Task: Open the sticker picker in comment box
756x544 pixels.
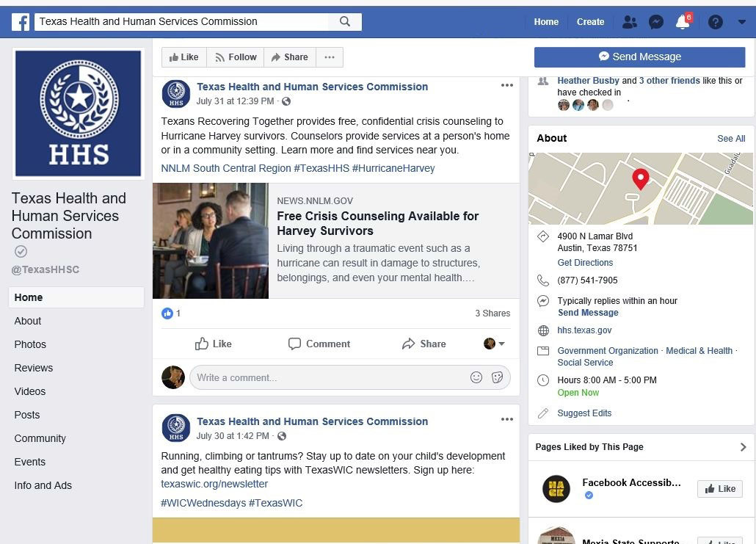Action: [x=497, y=377]
